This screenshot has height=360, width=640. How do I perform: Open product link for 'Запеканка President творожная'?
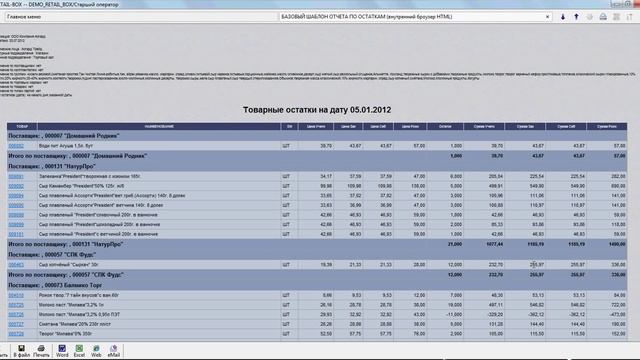(16, 176)
